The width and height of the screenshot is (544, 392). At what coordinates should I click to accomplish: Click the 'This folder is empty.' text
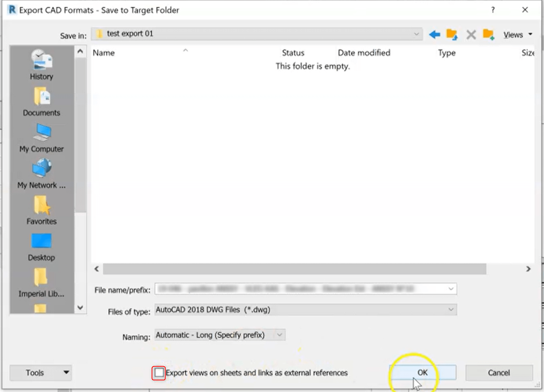(x=313, y=66)
